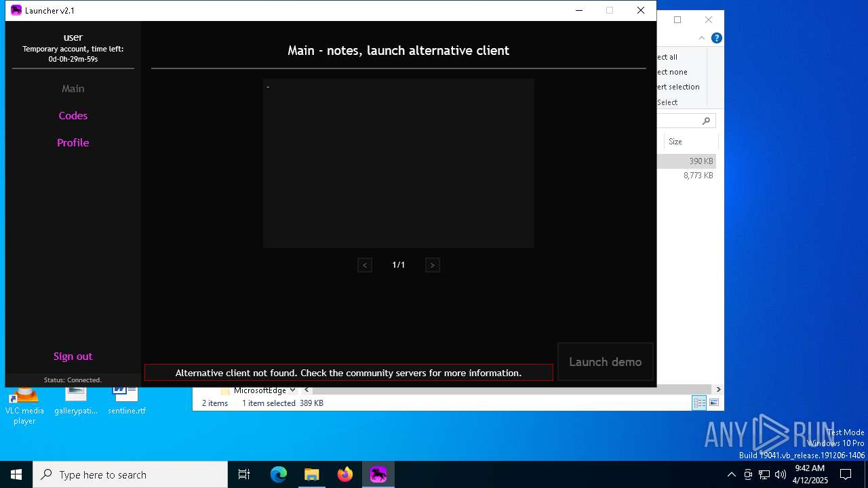Open File Explorer help icon

(716, 38)
